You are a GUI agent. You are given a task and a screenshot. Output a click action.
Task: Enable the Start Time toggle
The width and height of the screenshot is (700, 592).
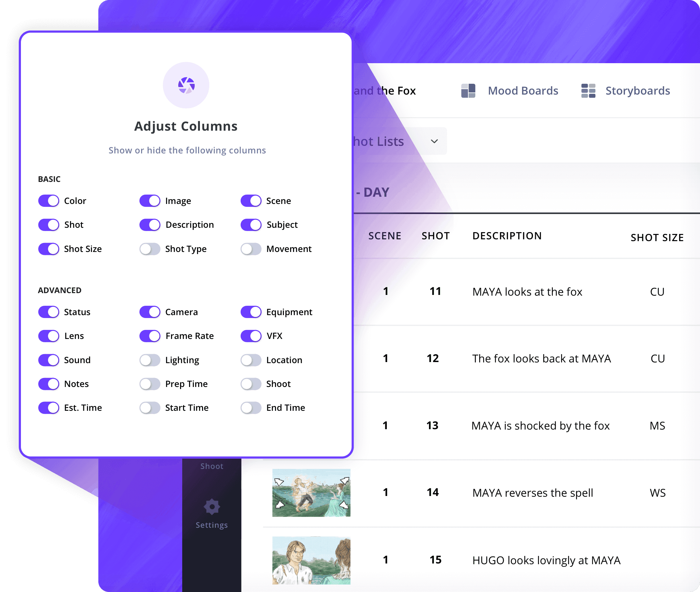point(150,408)
